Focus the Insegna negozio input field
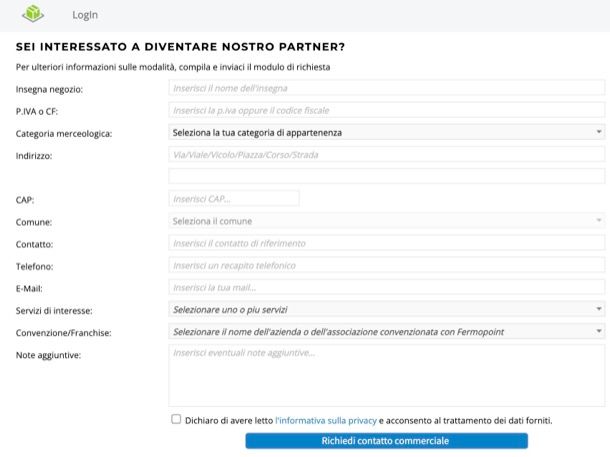 pos(387,88)
